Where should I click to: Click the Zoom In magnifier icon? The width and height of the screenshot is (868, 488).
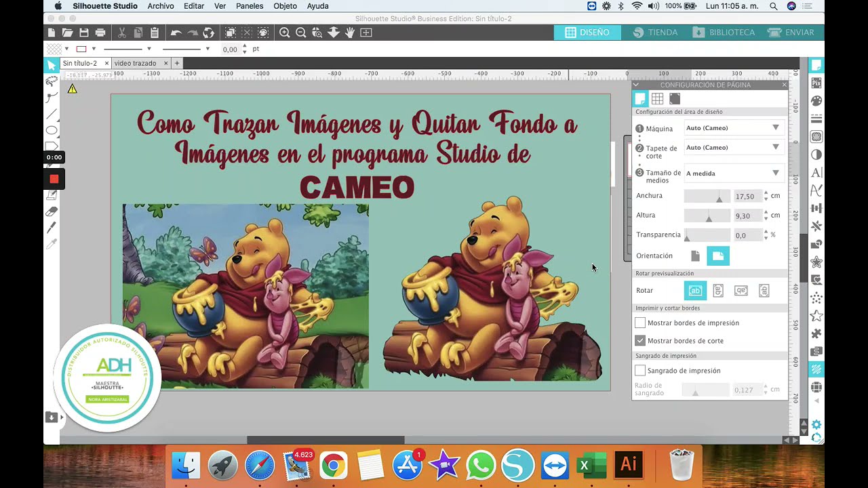tap(285, 33)
